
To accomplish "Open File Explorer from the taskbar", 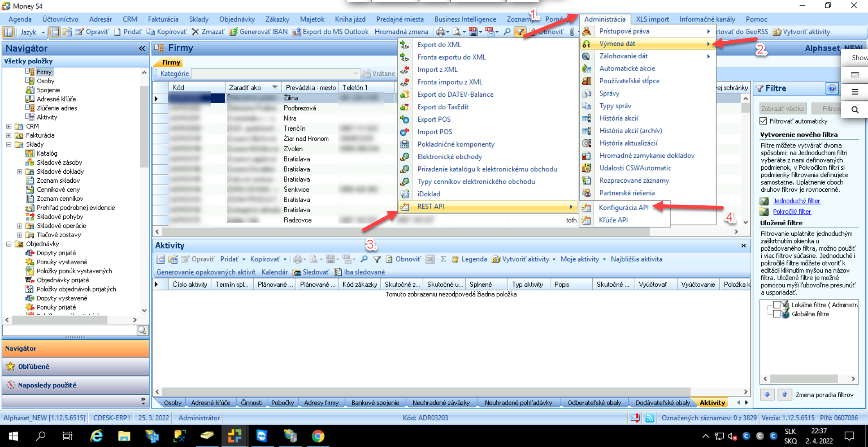I will click(124, 436).
